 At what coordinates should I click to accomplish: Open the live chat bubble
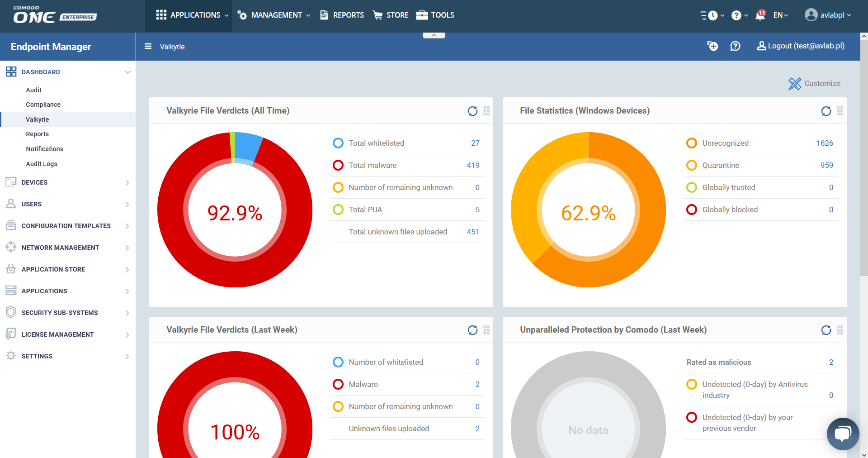point(843,434)
